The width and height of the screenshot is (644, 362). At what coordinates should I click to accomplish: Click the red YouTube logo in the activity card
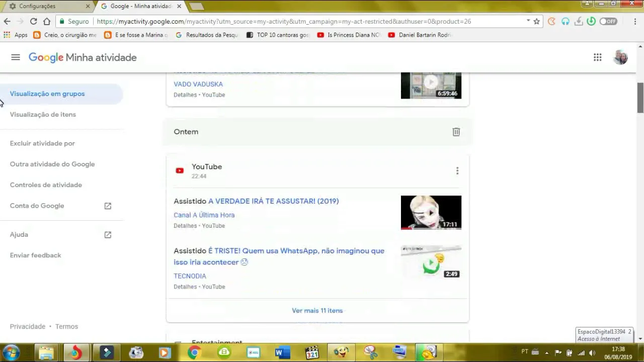pos(180,171)
